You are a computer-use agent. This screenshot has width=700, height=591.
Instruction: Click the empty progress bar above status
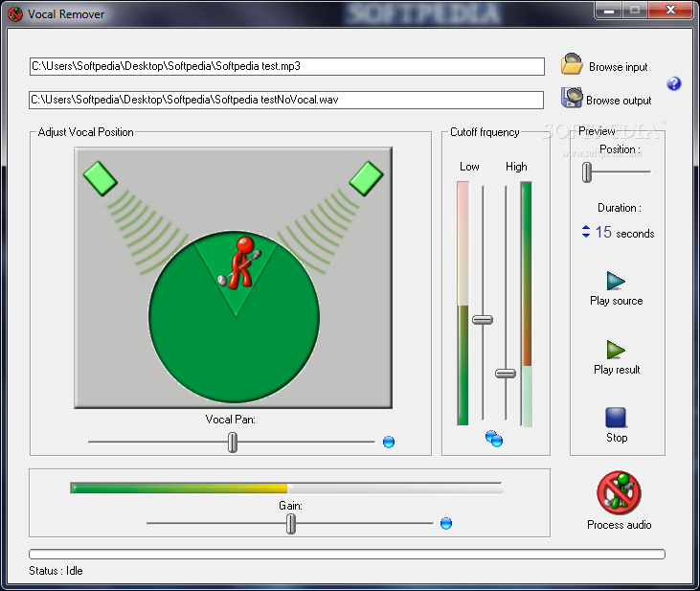click(x=347, y=554)
